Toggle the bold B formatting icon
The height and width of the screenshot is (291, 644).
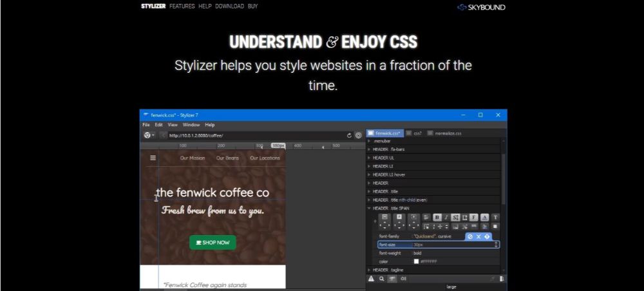[437, 217]
